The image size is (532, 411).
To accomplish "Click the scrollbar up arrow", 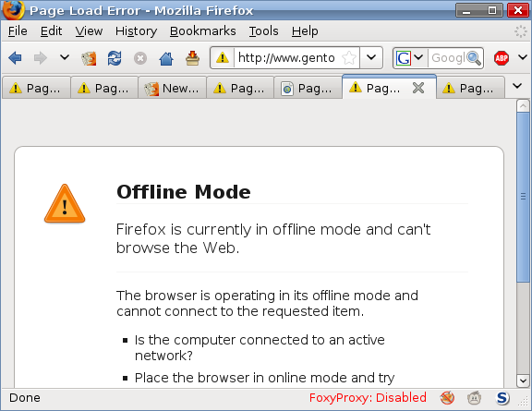I will pos(523,106).
